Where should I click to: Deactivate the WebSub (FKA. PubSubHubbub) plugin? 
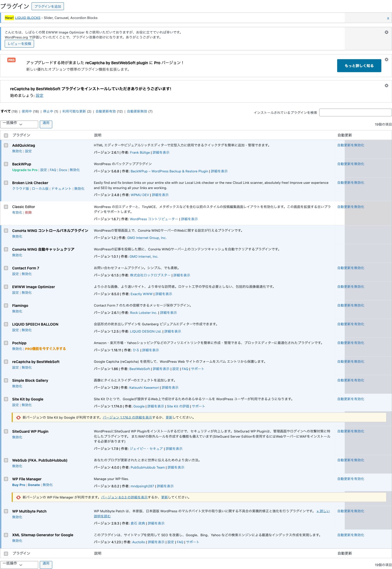(17, 466)
